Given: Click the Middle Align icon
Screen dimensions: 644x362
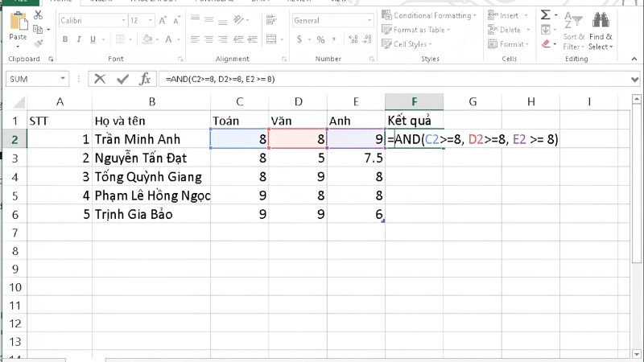Looking at the screenshot, I should tap(209, 19).
